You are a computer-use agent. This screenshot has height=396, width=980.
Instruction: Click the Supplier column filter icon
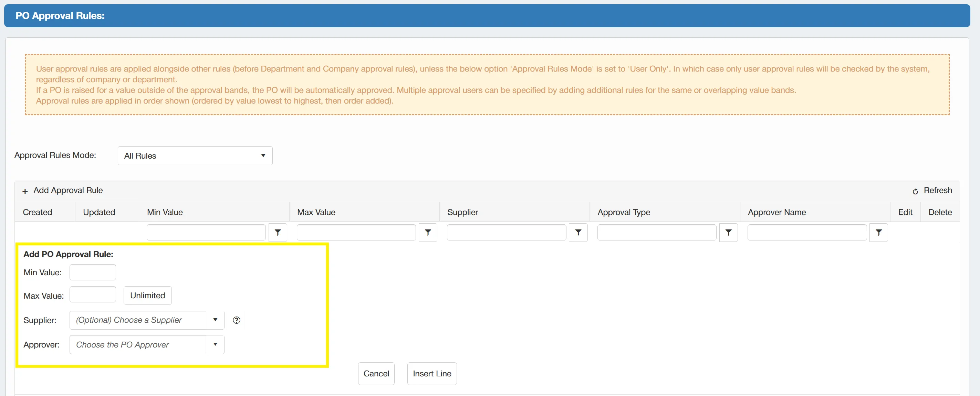coord(578,233)
